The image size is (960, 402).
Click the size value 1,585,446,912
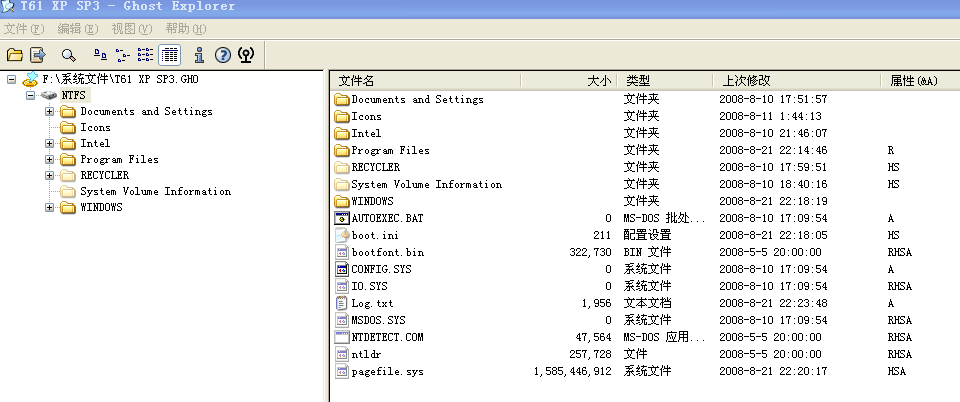[572, 371]
